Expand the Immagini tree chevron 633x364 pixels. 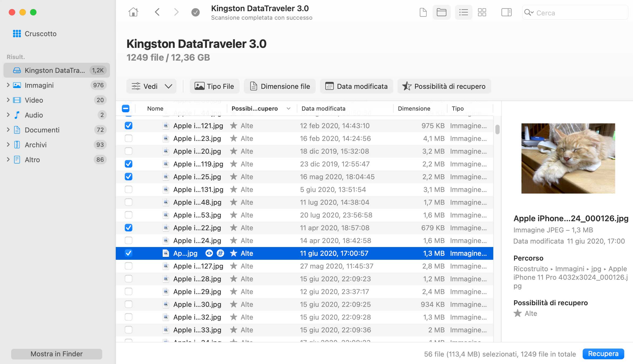(8, 85)
